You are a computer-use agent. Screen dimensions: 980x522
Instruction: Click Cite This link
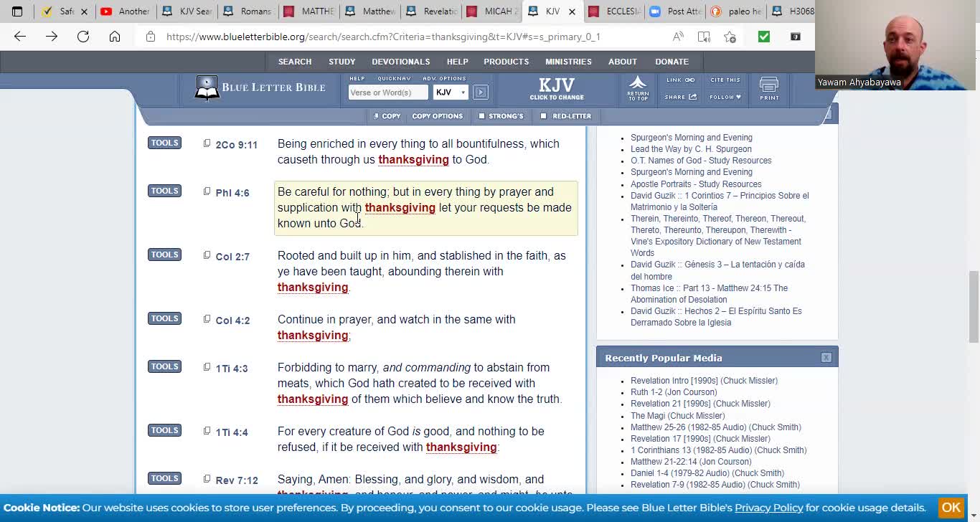pos(725,80)
